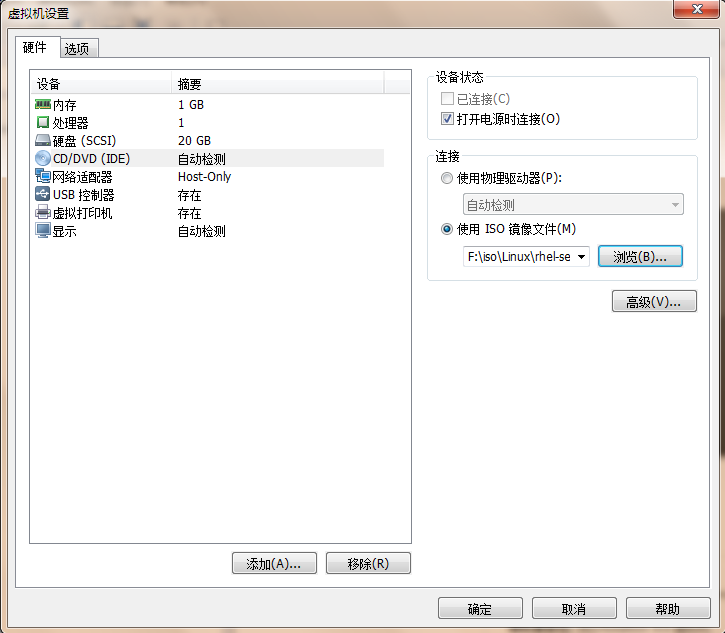Click the Host-Only summary value
The height and width of the screenshot is (633, 725).
click(204, 177)
